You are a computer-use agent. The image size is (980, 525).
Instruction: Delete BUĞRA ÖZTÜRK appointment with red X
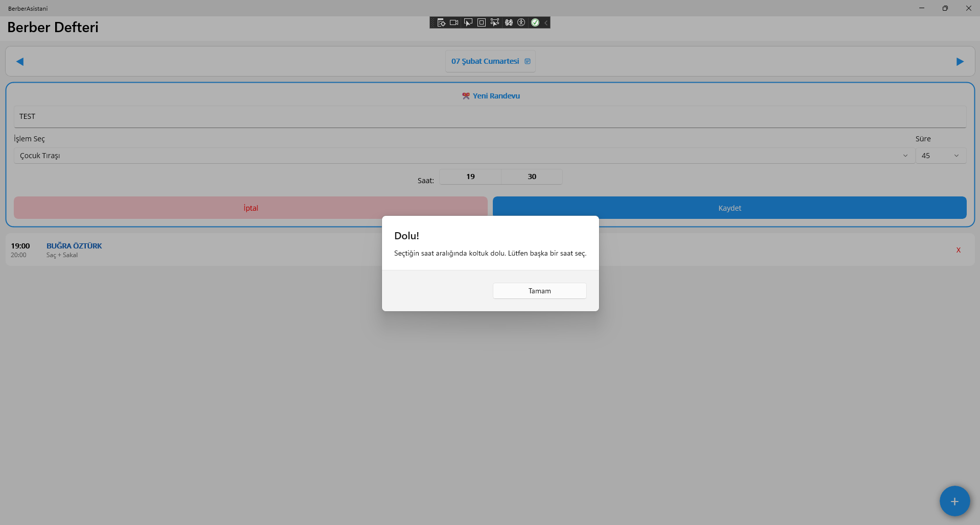pyautogui.click(x=958, y=250)
